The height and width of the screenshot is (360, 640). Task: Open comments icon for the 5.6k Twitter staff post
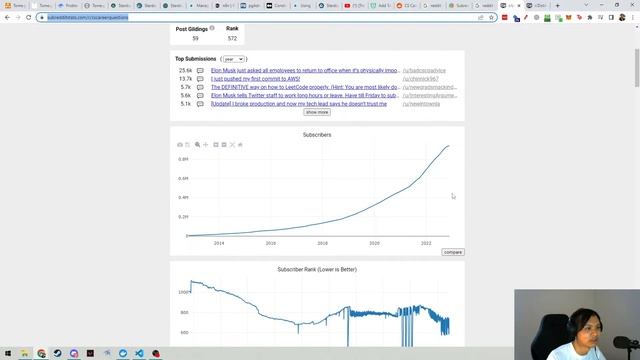tap(200, 96)
